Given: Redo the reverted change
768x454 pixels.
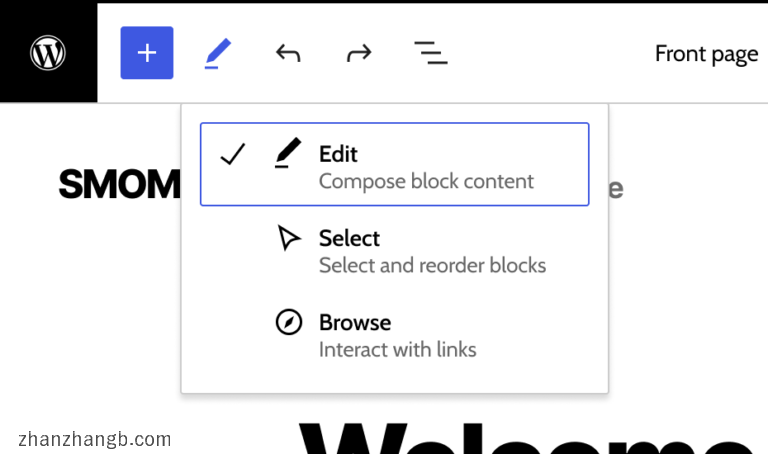Looking at the screenshot, I should click(x=358, y=52).
